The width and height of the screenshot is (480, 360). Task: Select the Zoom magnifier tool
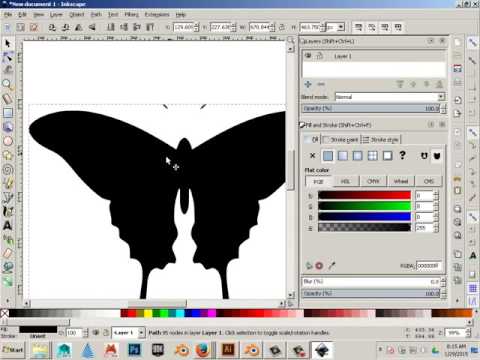(x=8, y=84)
